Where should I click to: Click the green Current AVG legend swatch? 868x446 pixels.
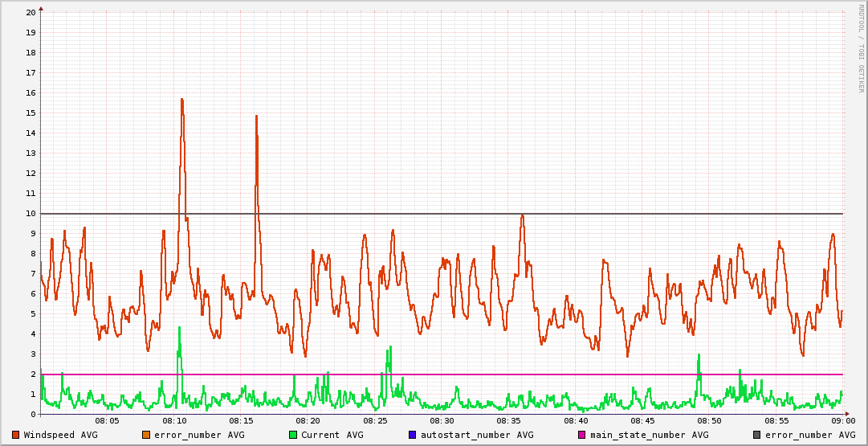point(293,435)
